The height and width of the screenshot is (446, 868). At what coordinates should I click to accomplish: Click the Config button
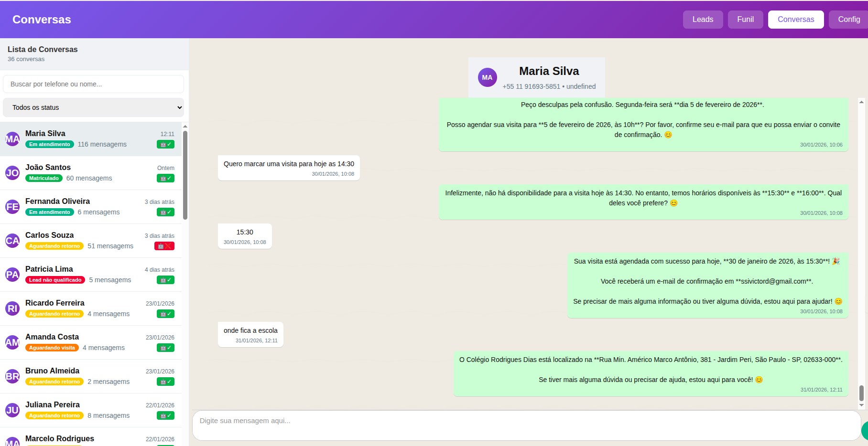click(849, 19)
